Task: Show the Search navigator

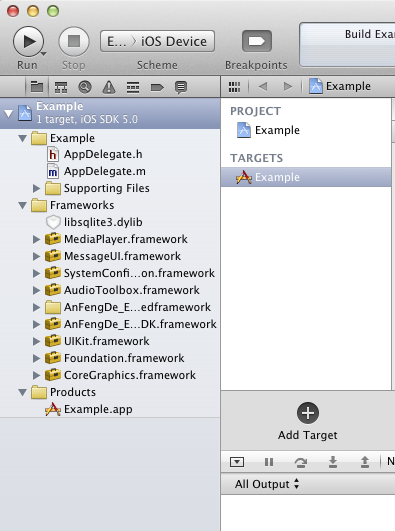Action: tap(85, 87)
